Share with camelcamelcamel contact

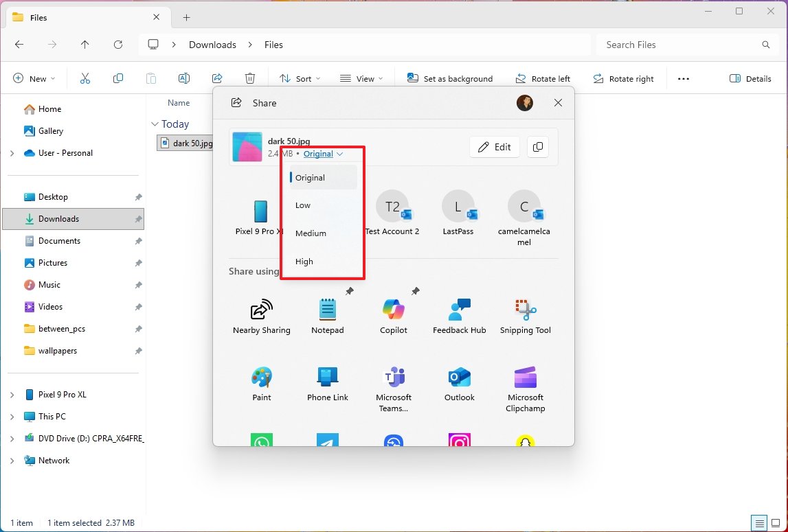(x=524, y=218)
